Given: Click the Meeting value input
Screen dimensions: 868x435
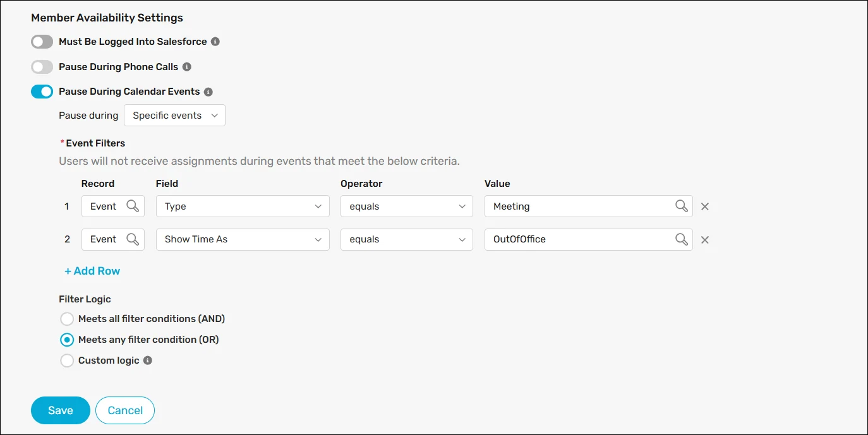Looking at the screenshot, I should [589, 206].
